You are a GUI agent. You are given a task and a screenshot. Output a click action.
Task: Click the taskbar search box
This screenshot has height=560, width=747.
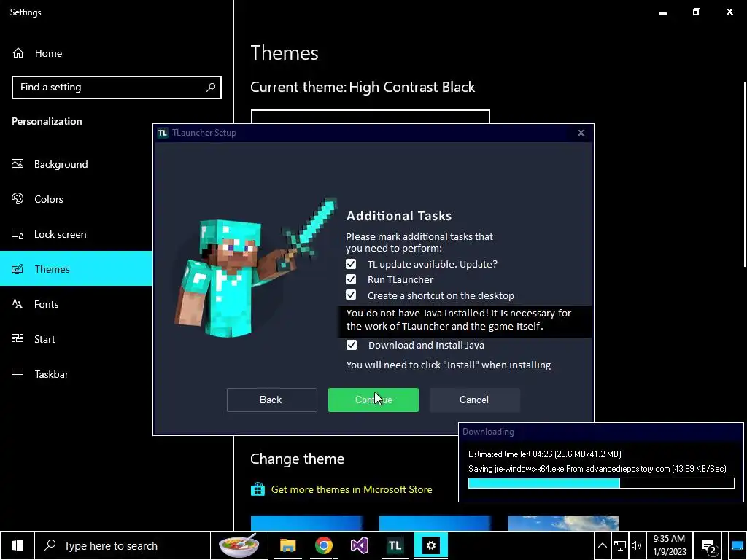coord(123,545)
